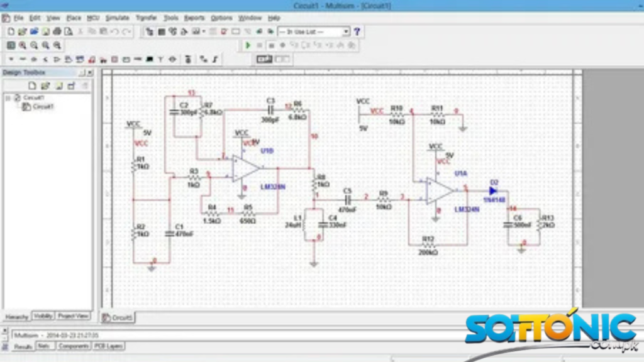Run the Electrical Rules Check icon

(x=225, y=31)
